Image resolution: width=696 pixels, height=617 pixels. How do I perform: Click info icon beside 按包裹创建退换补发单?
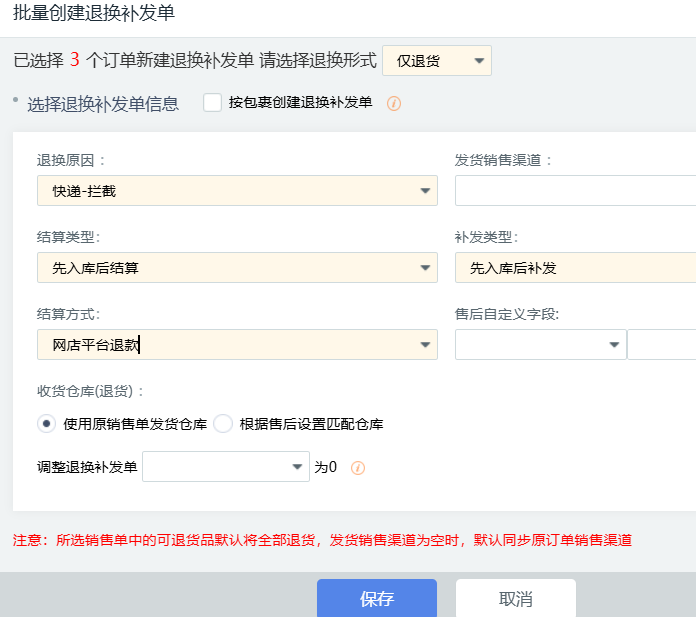[x=394, y=103]
